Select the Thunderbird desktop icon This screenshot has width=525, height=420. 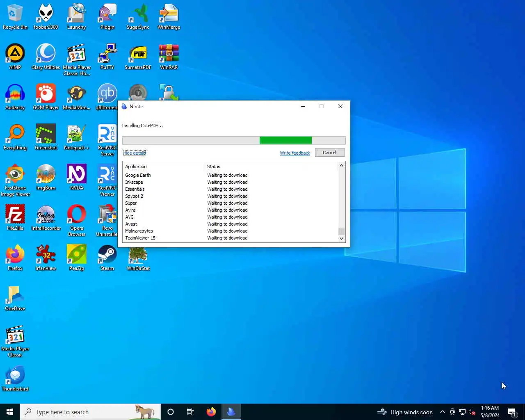pos(15,378)
